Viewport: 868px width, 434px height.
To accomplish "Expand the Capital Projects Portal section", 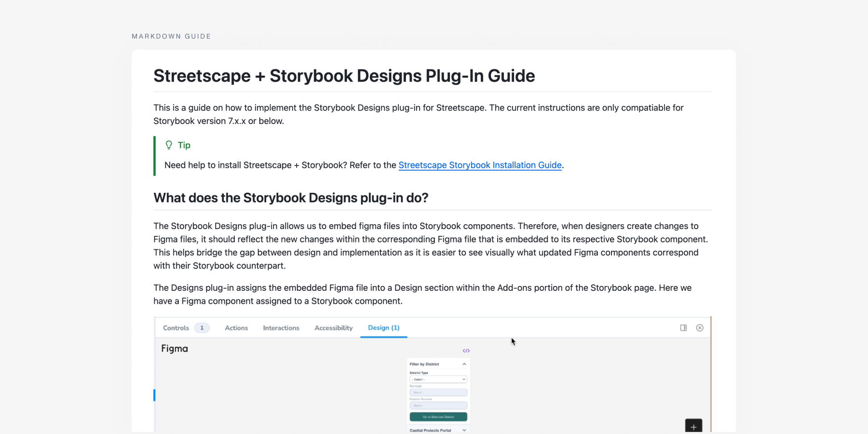I will pyautogui.click(x=464, y=430).
